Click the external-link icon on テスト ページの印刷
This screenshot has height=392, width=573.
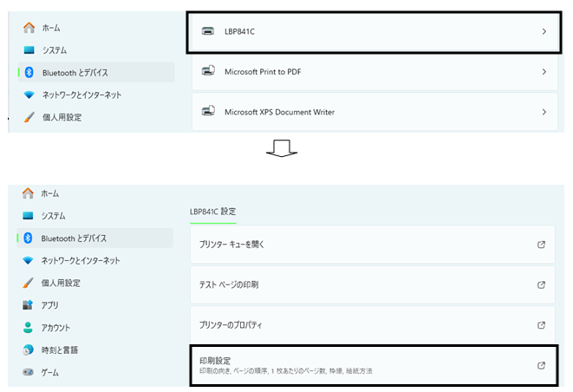[542, 284]
